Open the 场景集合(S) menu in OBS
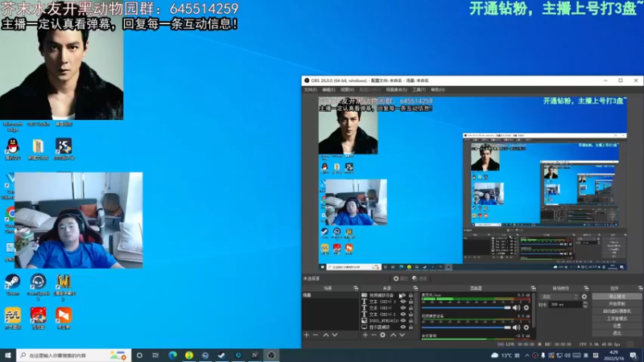 click(396, 90)
